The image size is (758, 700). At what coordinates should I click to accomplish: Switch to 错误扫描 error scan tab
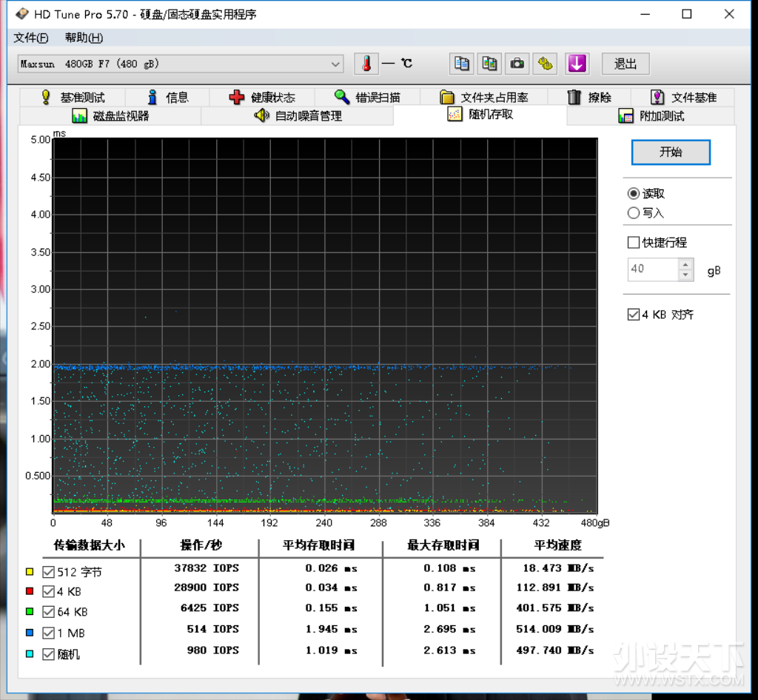(x=367, y=98)
